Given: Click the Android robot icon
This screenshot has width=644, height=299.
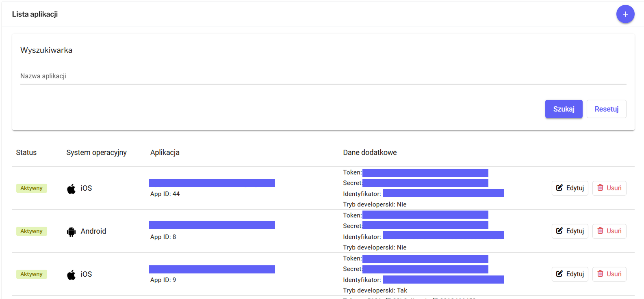Looking at the screenshot, I should 71,232.
